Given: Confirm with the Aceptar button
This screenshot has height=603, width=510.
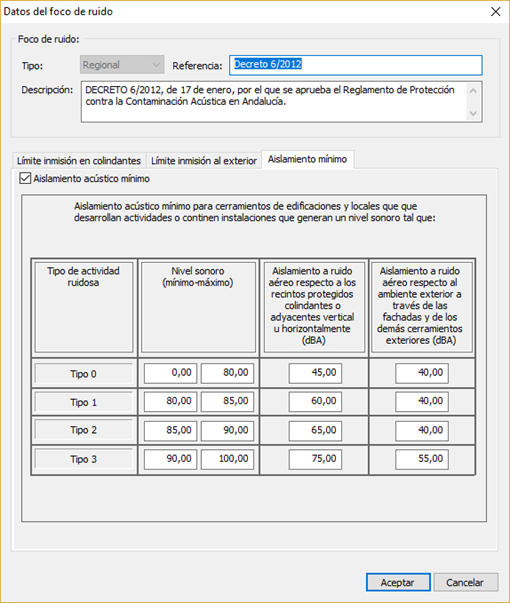Looking at the screenshot, I should [398, 582].
